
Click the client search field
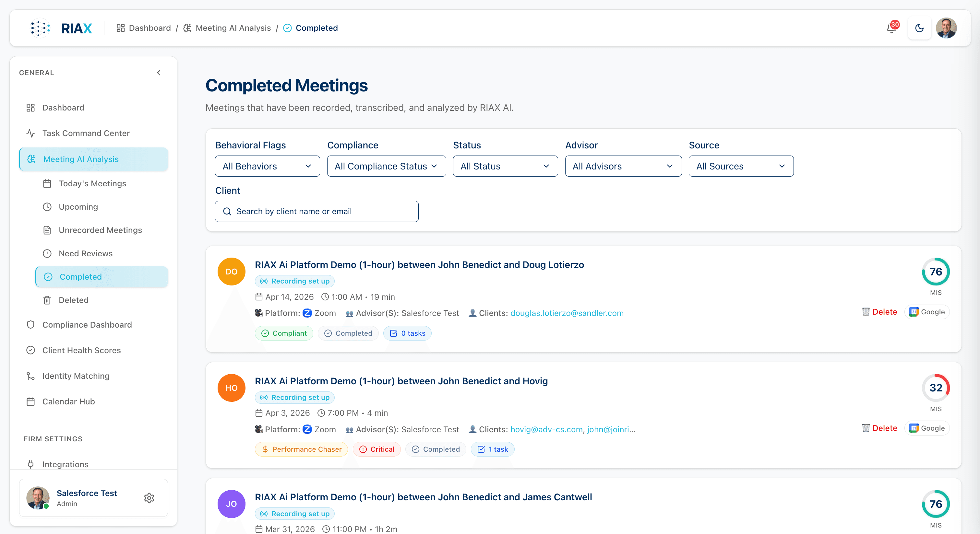(x=317, y=211)
